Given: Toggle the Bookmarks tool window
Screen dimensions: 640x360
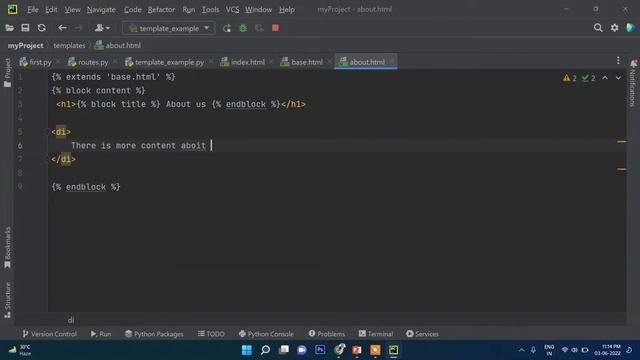Looking at the screenshot, I should (x=7, y=247).
